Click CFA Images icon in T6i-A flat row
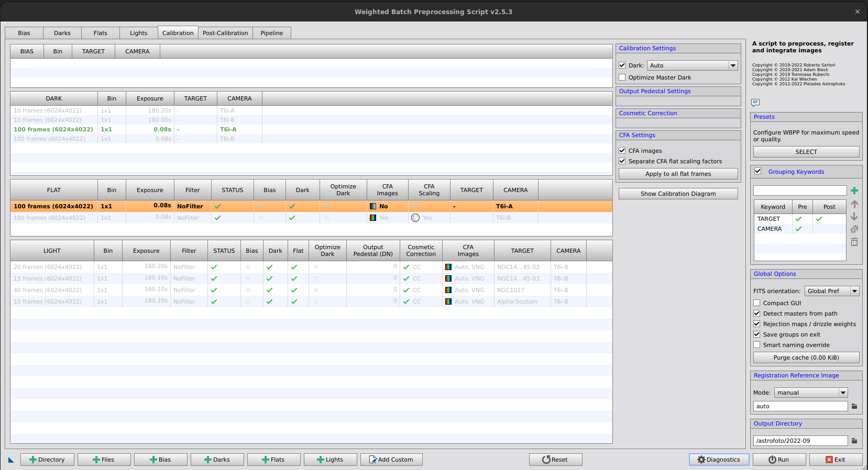This screenshot has height=470, width=868. point(373,206)
